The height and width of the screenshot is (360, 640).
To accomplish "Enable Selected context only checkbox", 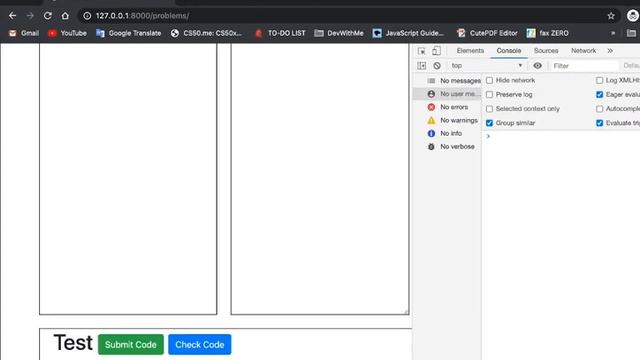I will tap(489, 109).
